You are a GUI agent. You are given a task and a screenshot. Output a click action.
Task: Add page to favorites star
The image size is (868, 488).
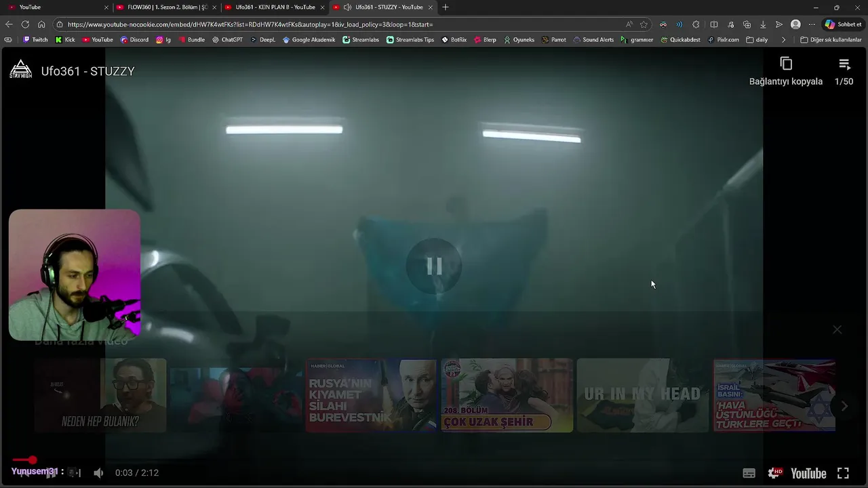[644, 24]
